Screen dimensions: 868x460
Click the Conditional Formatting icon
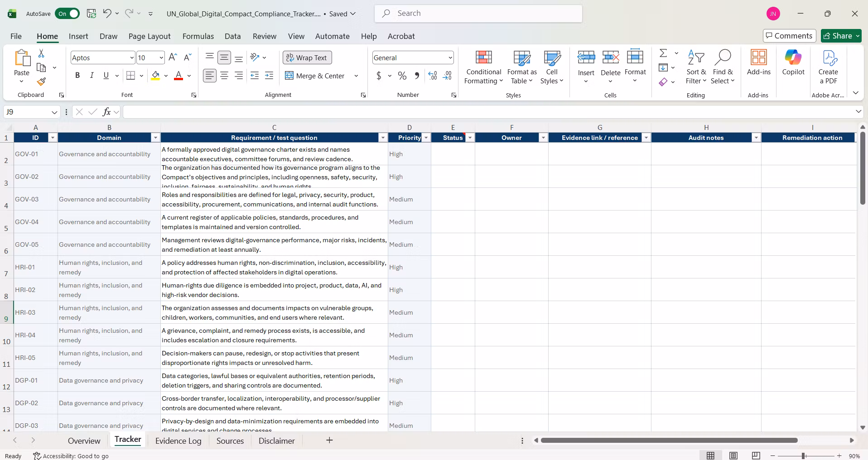(483, 57)
